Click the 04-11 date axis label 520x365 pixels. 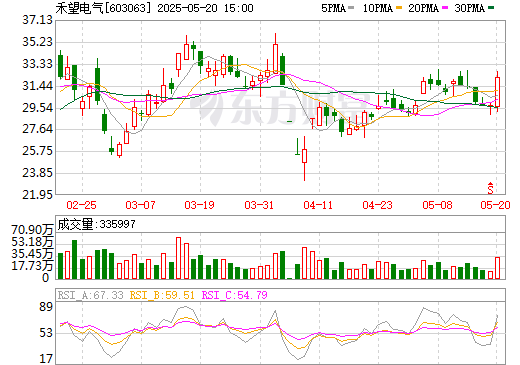pyautogui.click(x=318, y=205)
